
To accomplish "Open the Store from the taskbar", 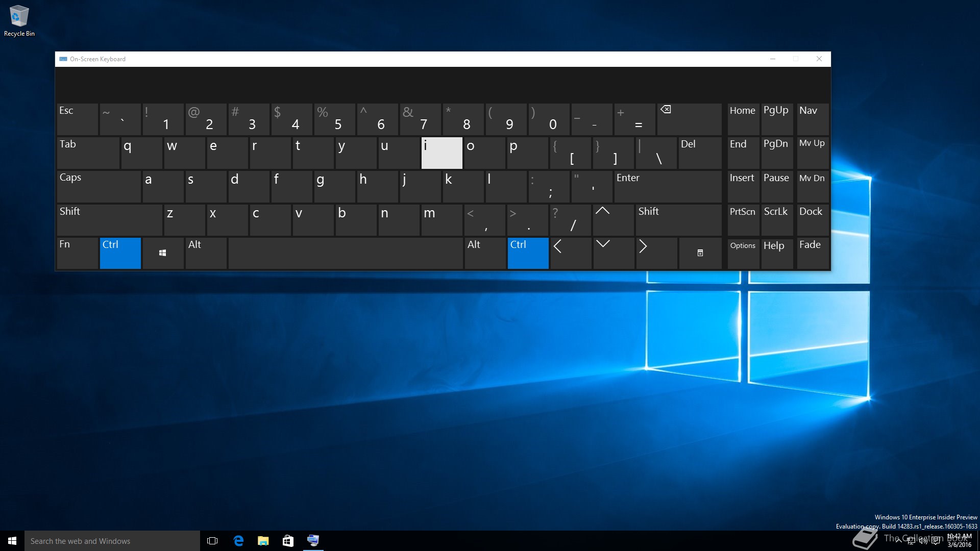I will click(x=288, y=541).
